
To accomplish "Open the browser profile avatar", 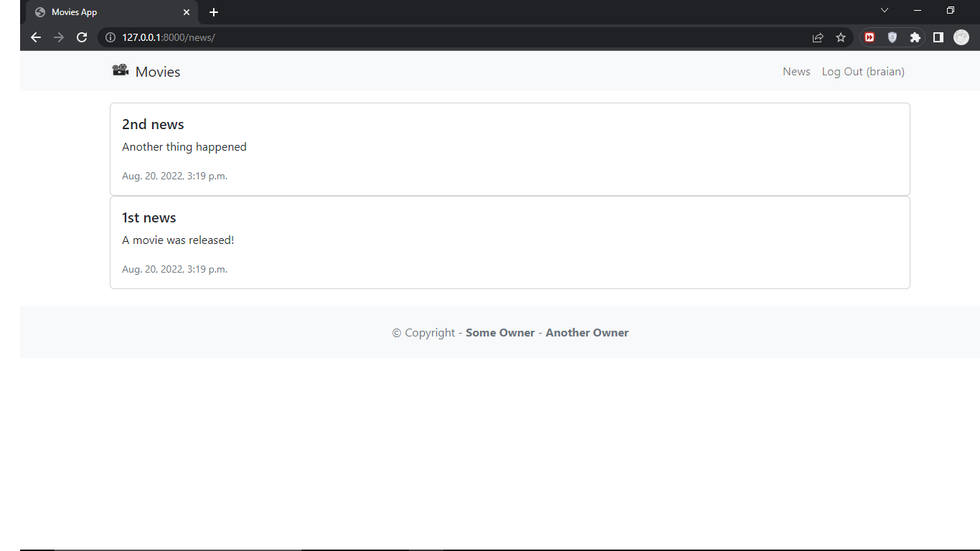I will 961,37.
